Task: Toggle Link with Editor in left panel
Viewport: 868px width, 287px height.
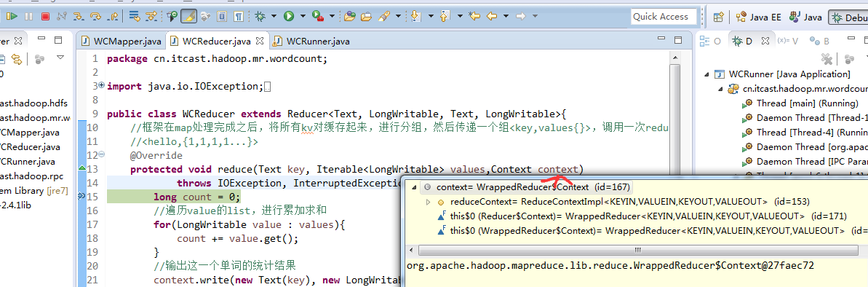Action: click(17, 58)
